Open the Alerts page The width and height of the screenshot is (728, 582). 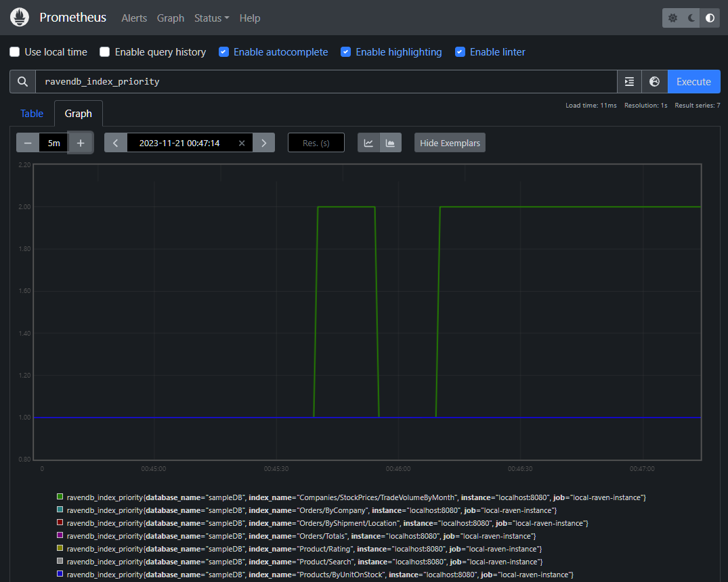click(134, 18)
